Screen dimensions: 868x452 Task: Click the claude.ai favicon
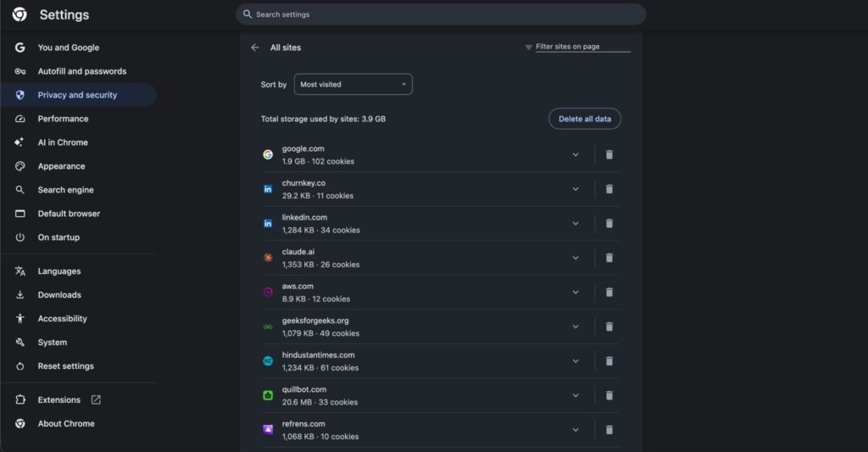(268, 258)
